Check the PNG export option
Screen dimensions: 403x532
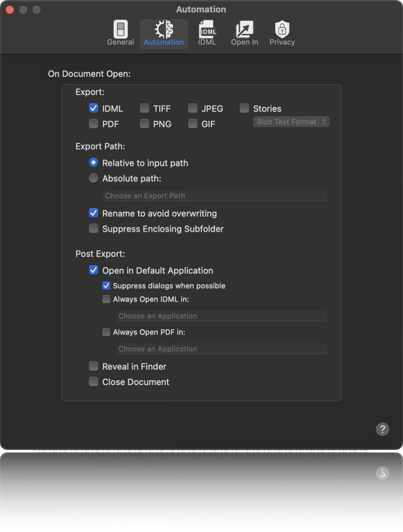click(x=144, y=124)
